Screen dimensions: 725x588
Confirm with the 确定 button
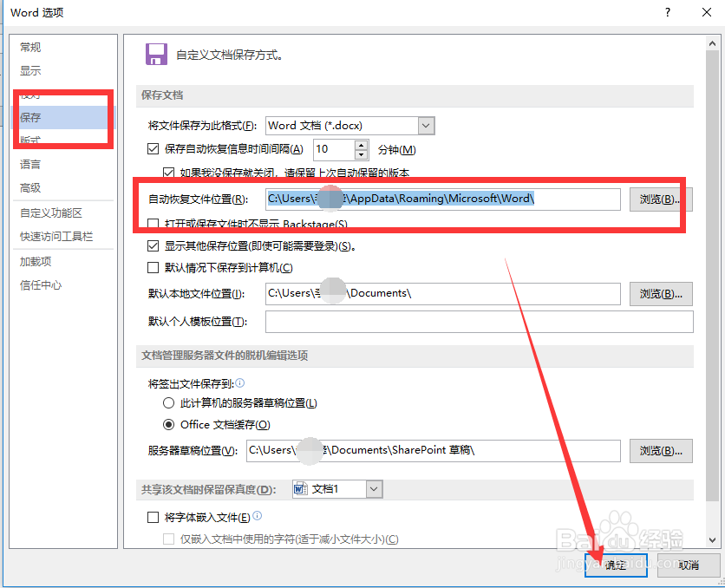(x=616, y=565)
